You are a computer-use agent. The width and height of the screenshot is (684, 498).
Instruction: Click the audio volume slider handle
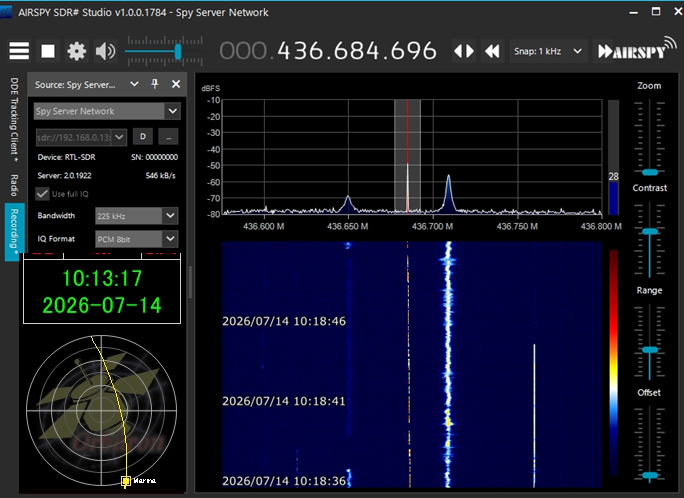tap(178, 51)
